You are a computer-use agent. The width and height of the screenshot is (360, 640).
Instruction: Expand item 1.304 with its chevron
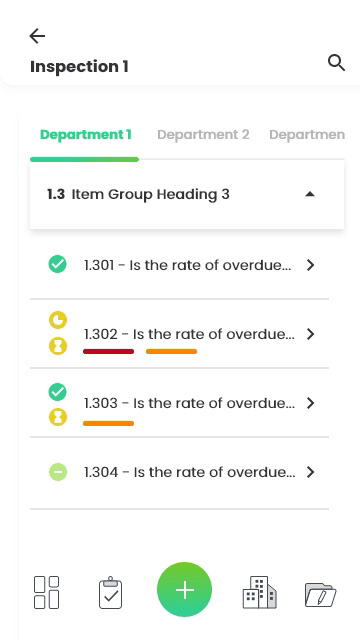[311, 472]
